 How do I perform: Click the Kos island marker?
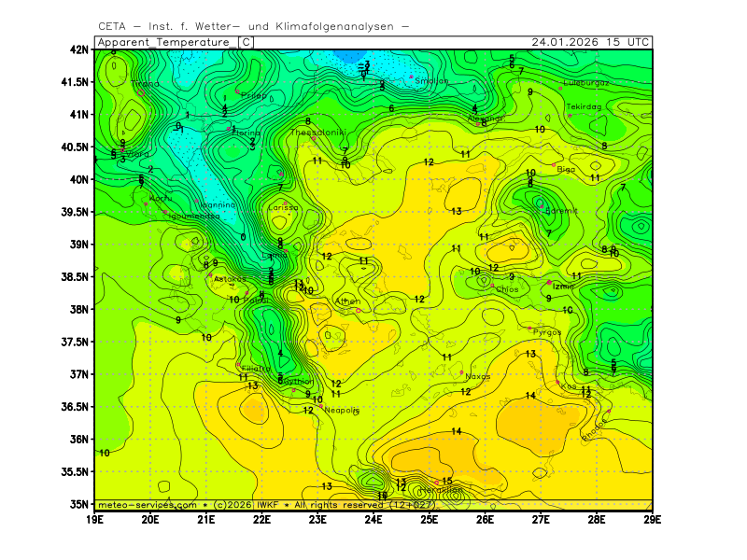coord(558,382)
